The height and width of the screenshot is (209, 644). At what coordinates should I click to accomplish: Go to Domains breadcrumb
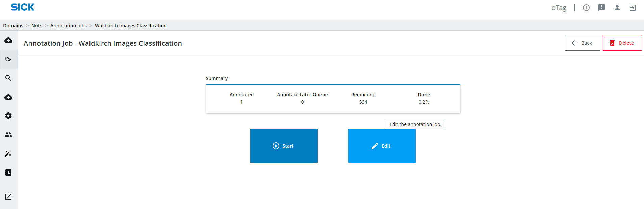tap(13, 26)
